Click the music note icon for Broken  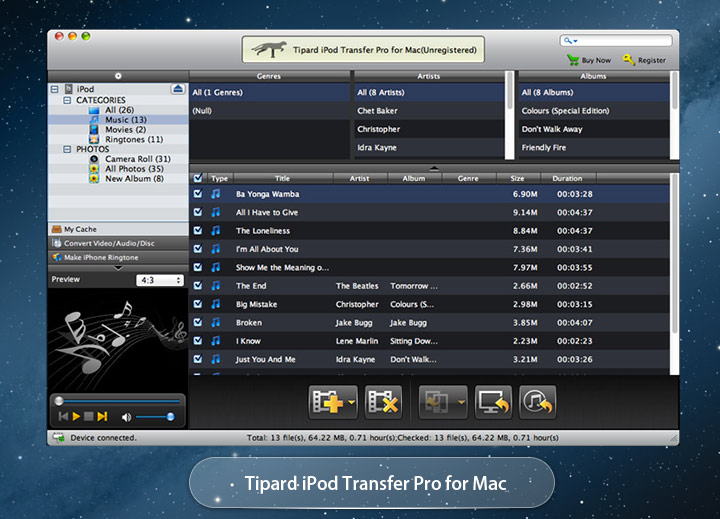coord(215,322)
